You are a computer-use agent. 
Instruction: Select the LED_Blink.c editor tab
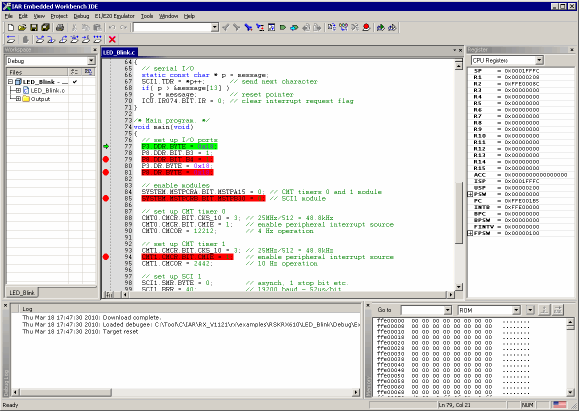(119, 52)
